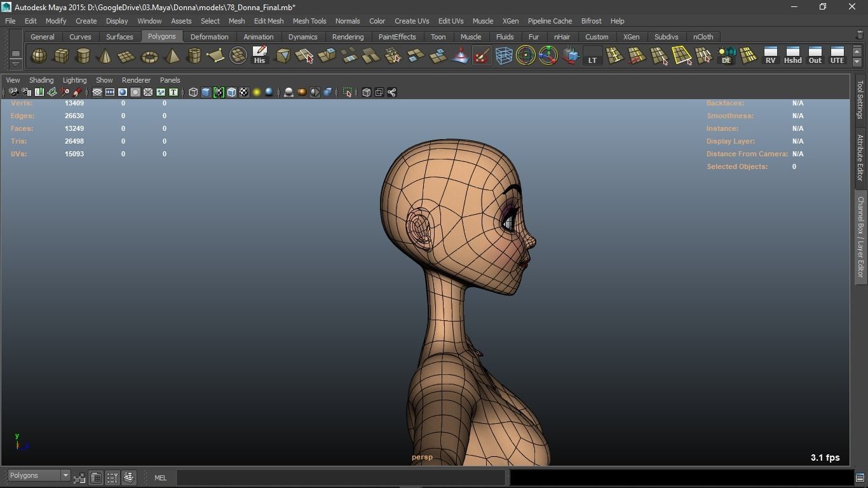Click the lattice wireframe cage shelf icon
The height and width of the screenshot is (488, 868).
point(504,56)
